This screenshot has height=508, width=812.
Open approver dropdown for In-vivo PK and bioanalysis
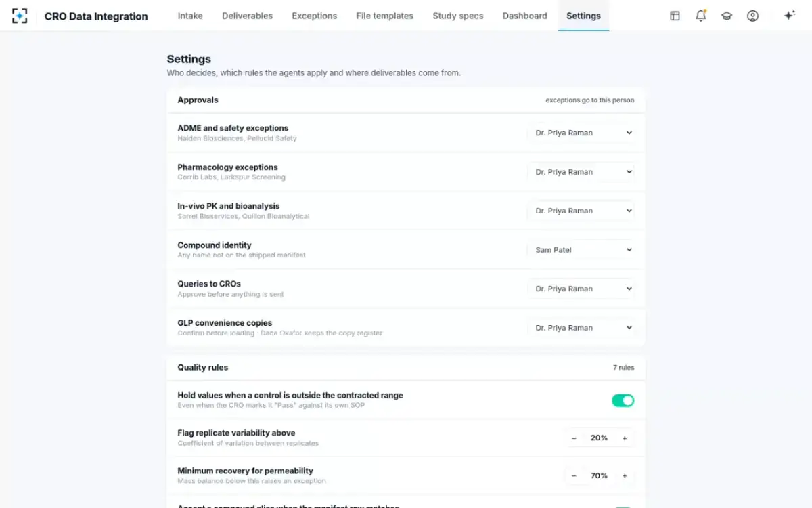coord(581,211)
